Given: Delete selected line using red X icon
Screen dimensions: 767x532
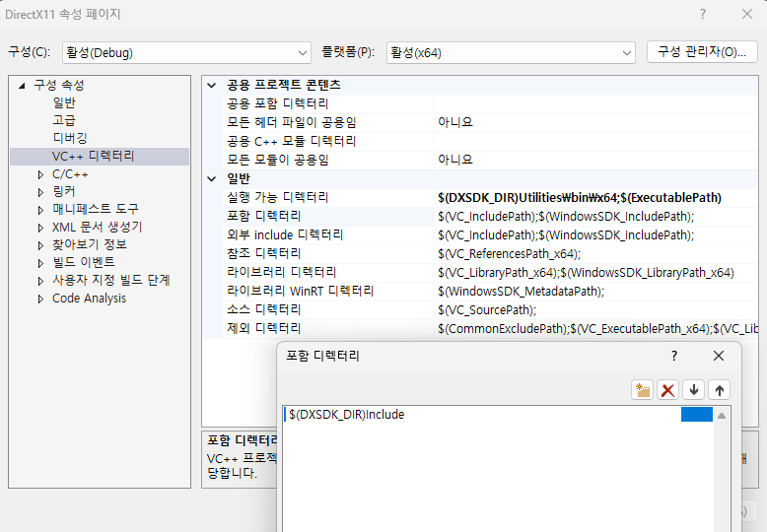Looking at the screenshot, I should [x=667, y=390].
